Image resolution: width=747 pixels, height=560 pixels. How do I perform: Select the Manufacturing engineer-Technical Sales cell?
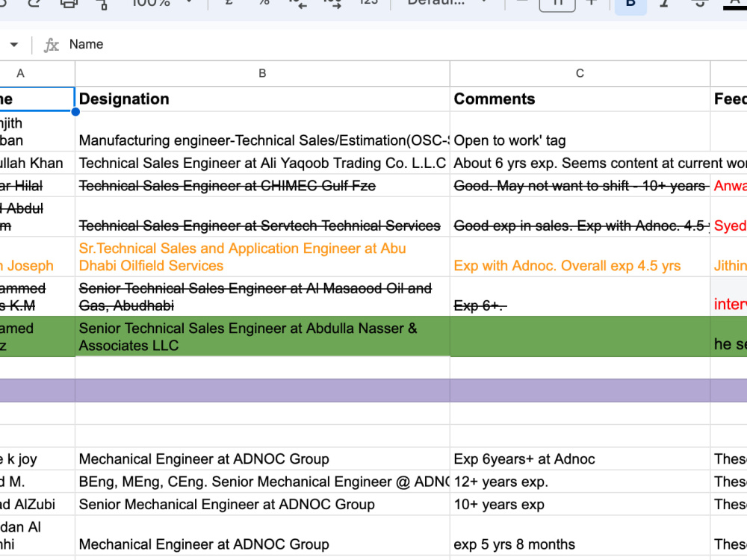[x=262, y=131]
